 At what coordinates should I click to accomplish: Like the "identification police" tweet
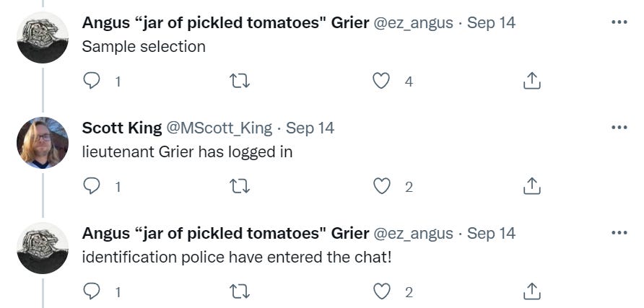[x=381, y=292]
